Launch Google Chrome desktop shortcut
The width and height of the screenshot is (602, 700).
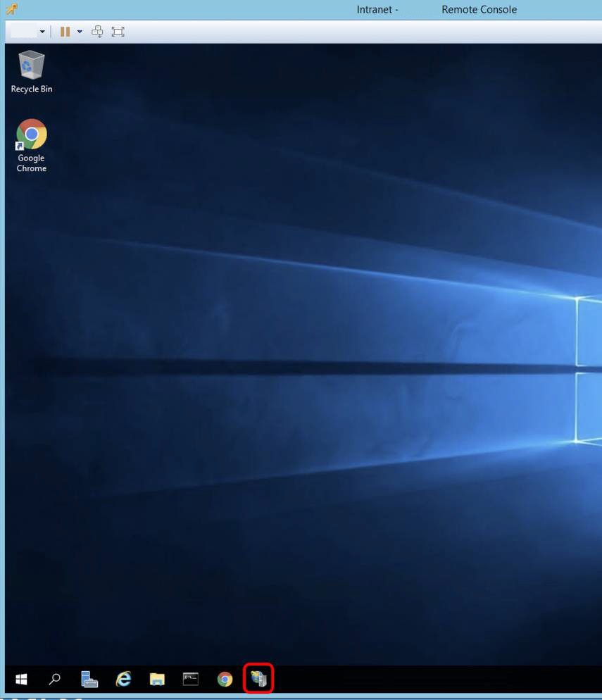31,134
